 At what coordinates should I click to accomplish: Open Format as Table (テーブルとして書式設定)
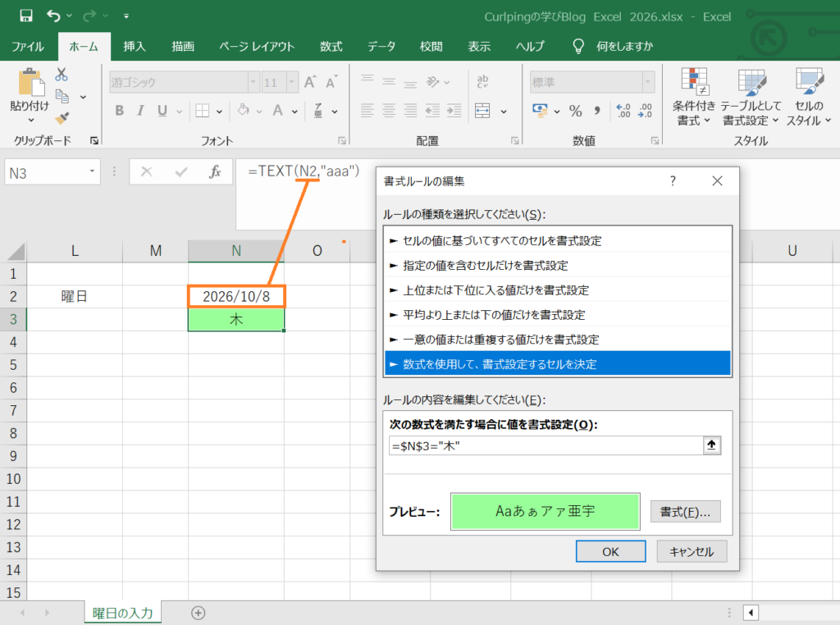click(751, 97)
